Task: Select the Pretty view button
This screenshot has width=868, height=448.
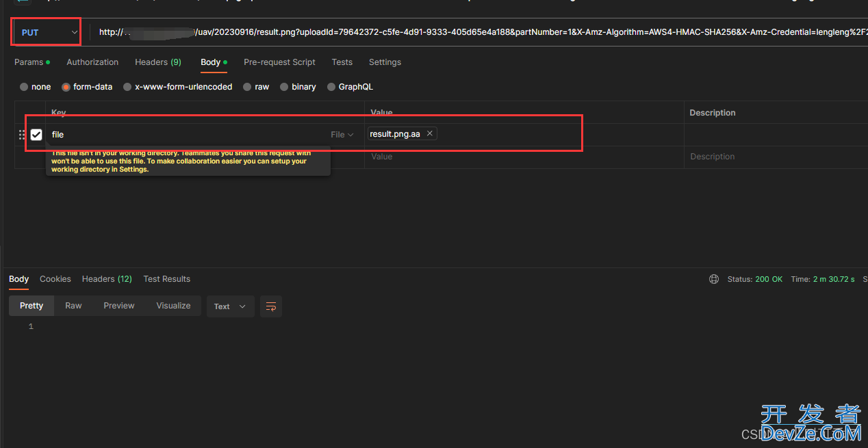Action: click(x=31, y=306)
